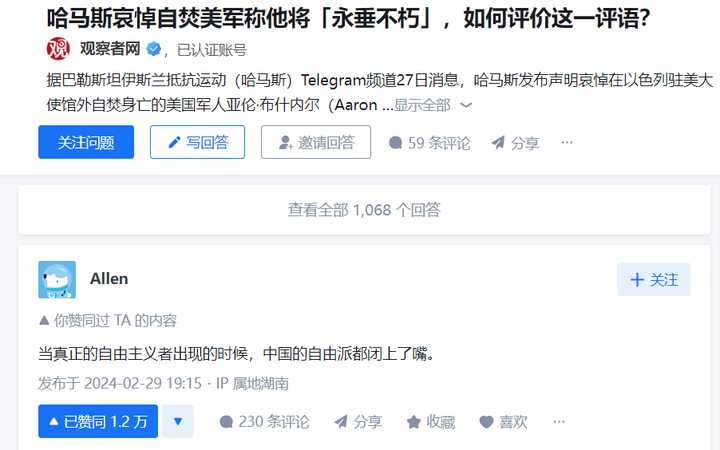
Task: Open the answer's 230 条评论
Action: point(264,422)
